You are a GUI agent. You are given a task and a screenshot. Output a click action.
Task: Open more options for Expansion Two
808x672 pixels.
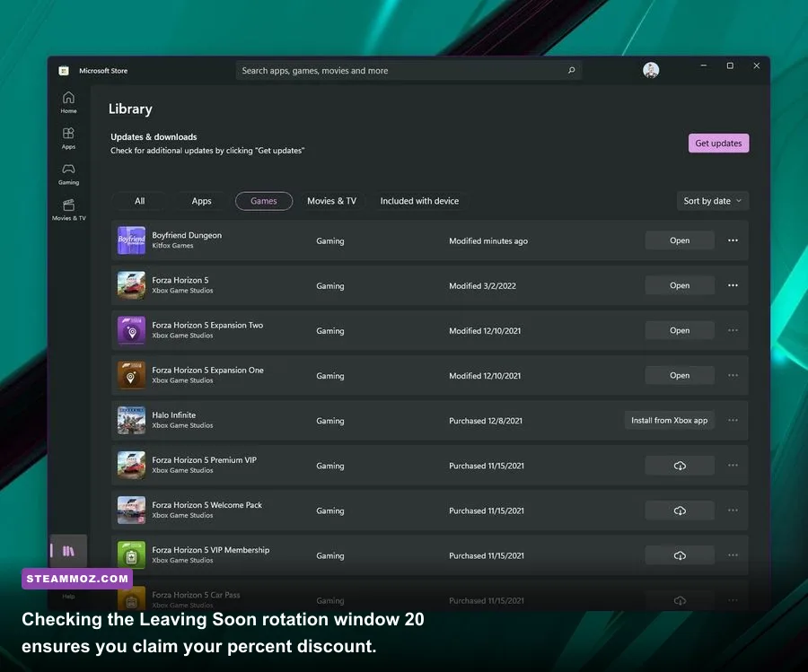click(x=733, y=330)
